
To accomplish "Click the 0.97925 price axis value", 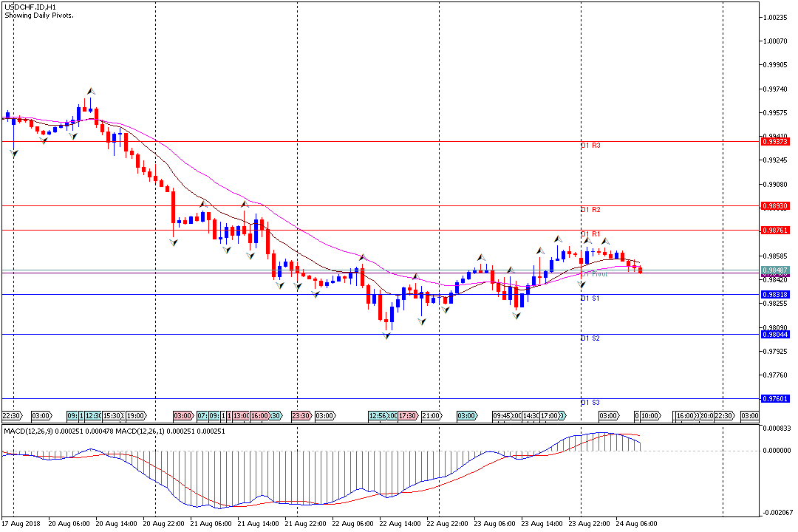I will 775,351.
